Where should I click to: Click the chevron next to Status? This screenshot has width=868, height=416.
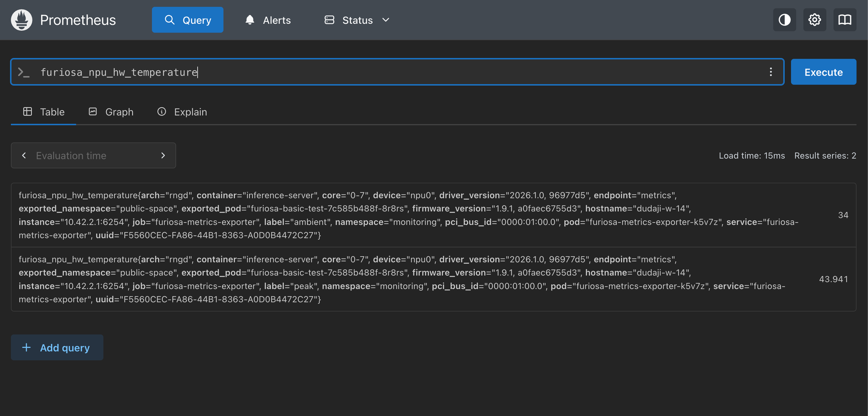point(386,20)
